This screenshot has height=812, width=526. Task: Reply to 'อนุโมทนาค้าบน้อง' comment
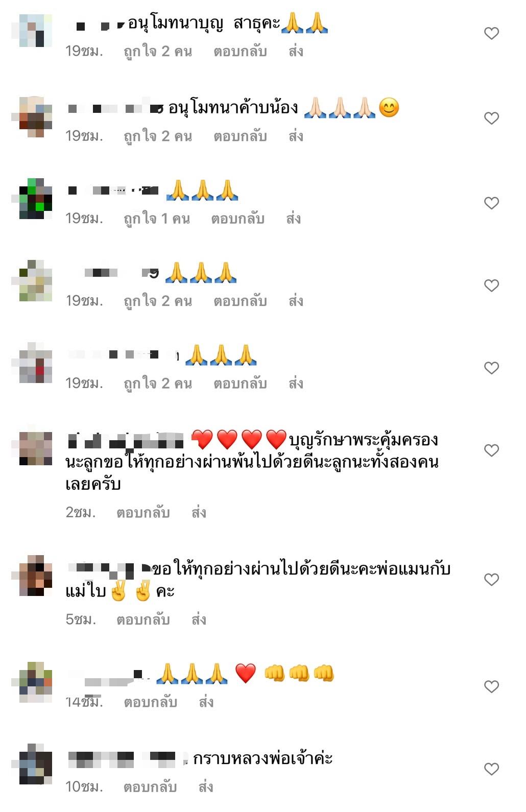[240, 136]
